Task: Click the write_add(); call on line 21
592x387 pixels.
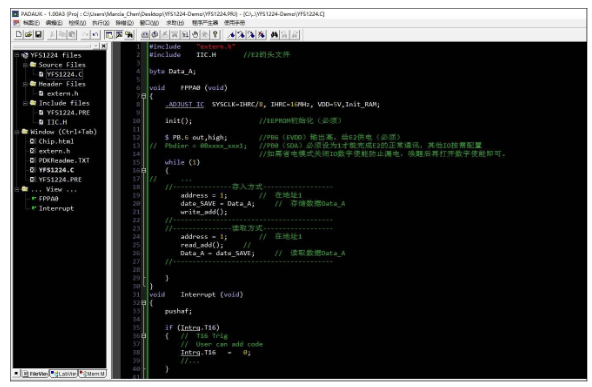Action: coord(204,212)
